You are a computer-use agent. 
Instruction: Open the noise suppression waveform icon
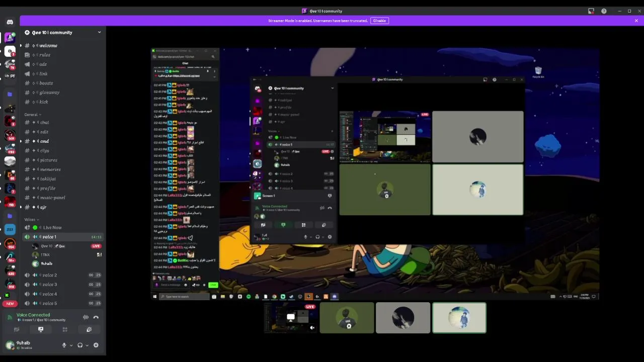pos(86,317)
